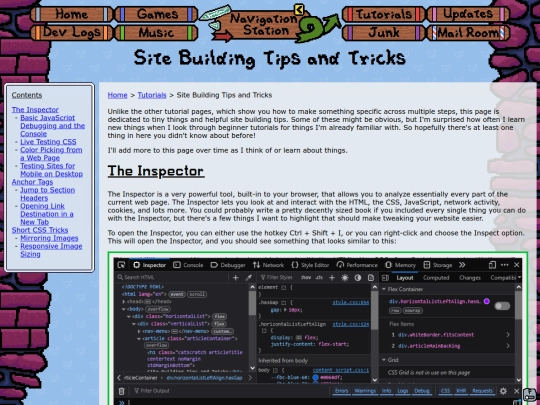The height and width of the screenshot is (405, 540).
Task: Collapse the body node in the HTML tree
Action: click(124, 309)
